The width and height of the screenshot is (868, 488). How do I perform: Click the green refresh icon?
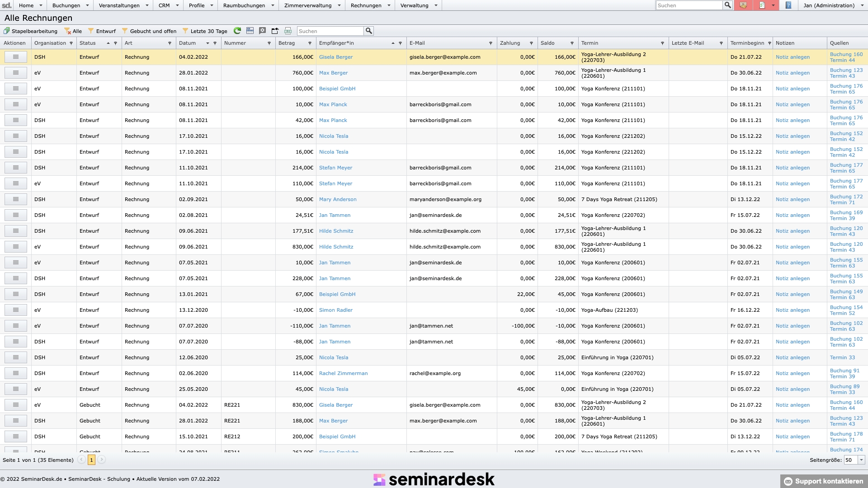click(x=237, y=31)
